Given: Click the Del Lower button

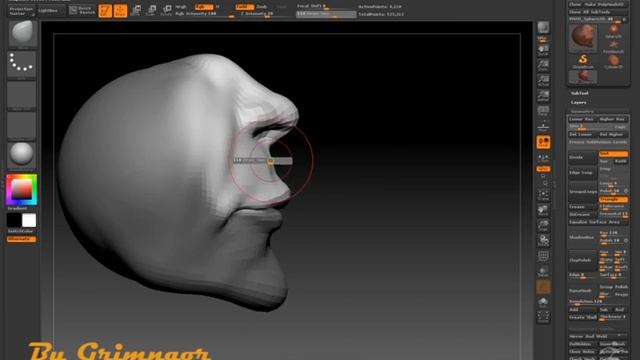Looking at the screenshot, I should point(582,134).
